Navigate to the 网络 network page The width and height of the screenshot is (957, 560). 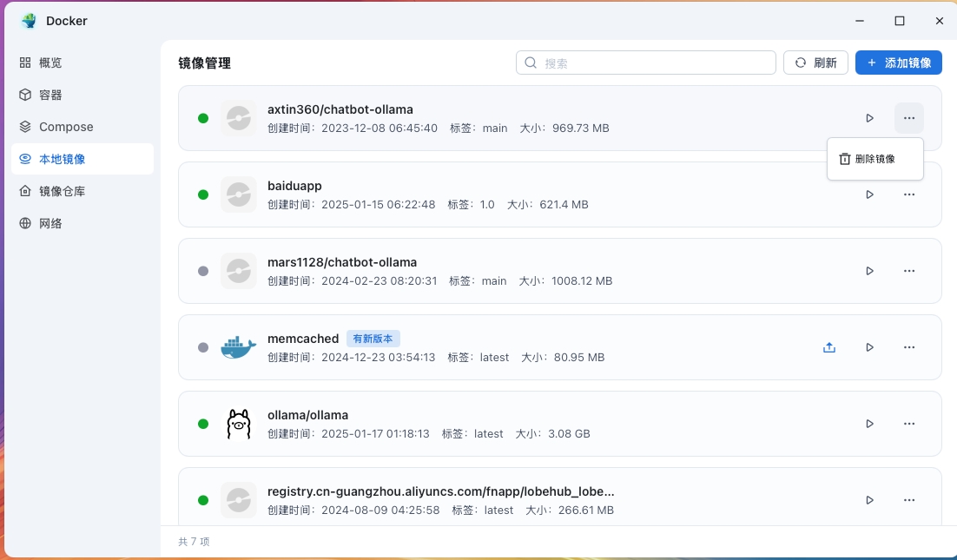coord(82,223)
